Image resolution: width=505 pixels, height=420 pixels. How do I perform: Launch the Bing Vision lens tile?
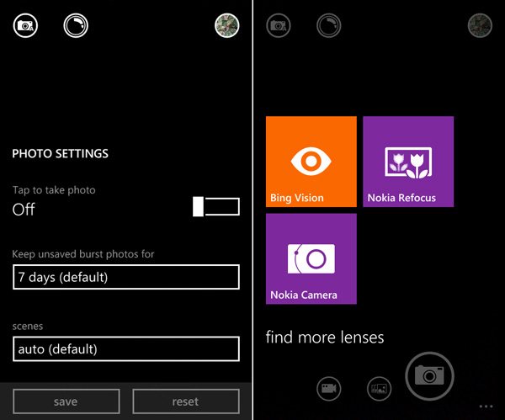[311, 162]
